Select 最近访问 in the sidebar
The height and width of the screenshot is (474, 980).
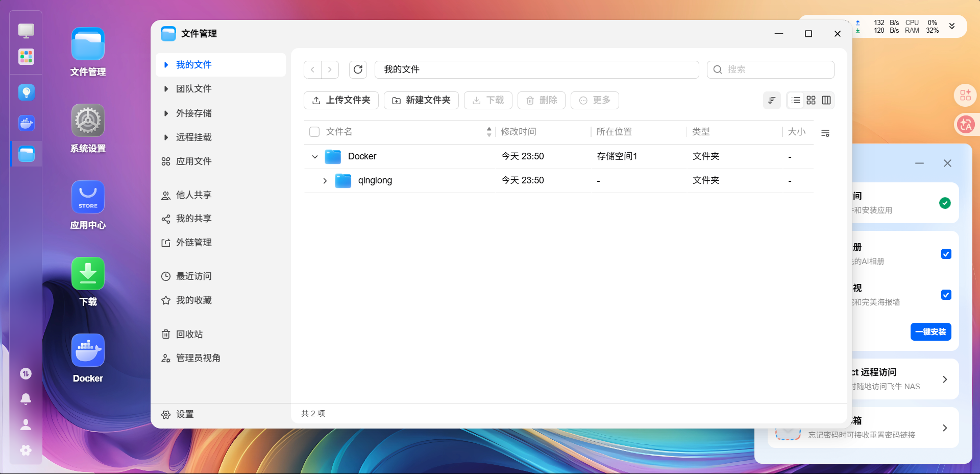[220, 276]
